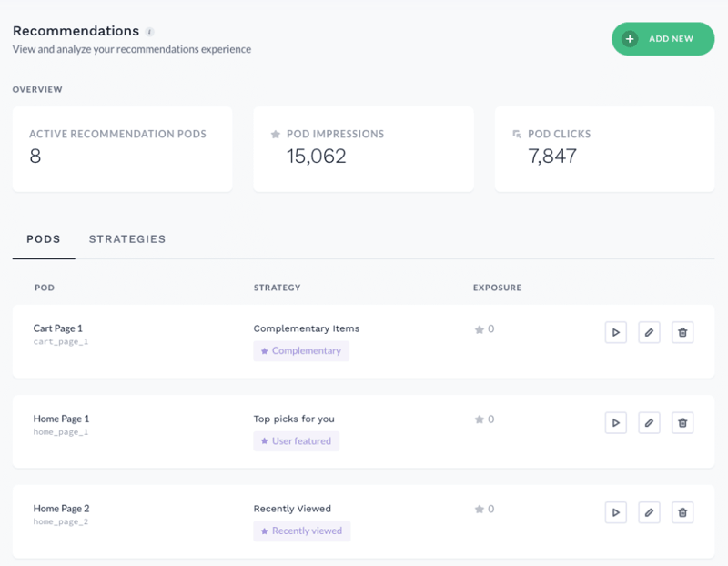Click the plus icon in ADD NEW
The height and width of the screenshot is (566, 728).
pos(630,39)
